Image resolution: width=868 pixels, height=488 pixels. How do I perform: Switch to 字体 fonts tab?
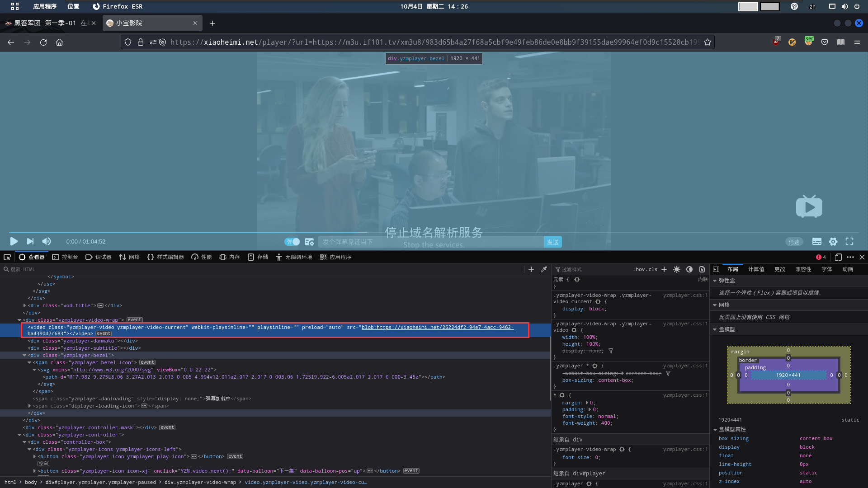827,269
